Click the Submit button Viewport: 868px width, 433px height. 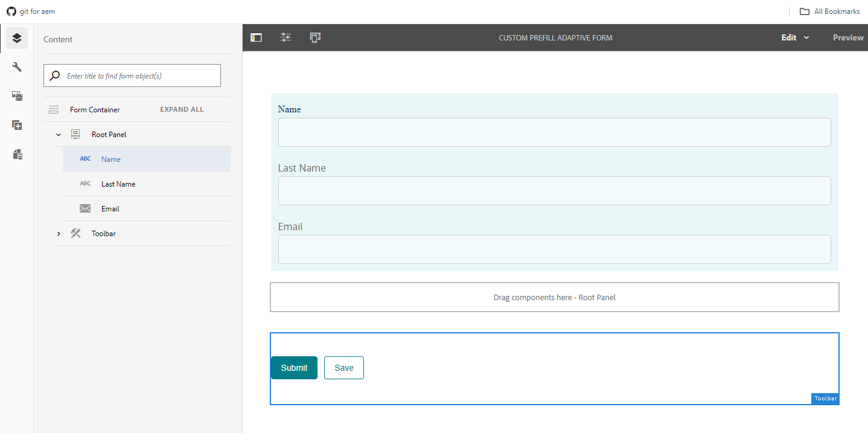(294, 368)
